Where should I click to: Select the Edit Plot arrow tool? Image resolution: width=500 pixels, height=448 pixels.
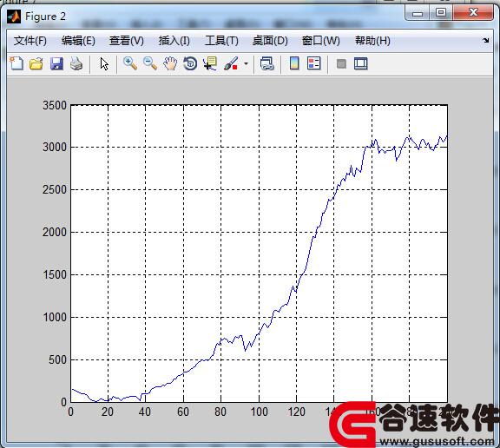[104, 63]
